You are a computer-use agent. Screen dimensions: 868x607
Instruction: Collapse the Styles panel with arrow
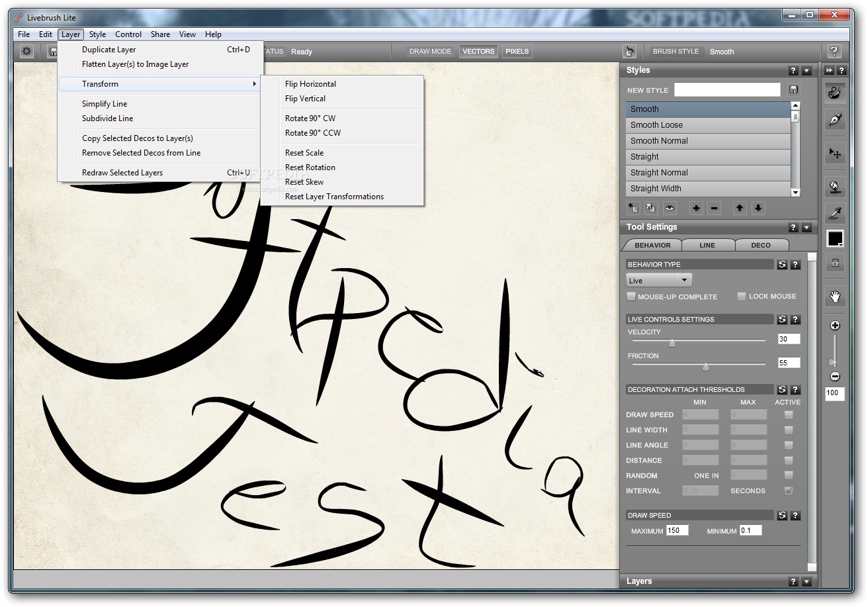point(806,71)
